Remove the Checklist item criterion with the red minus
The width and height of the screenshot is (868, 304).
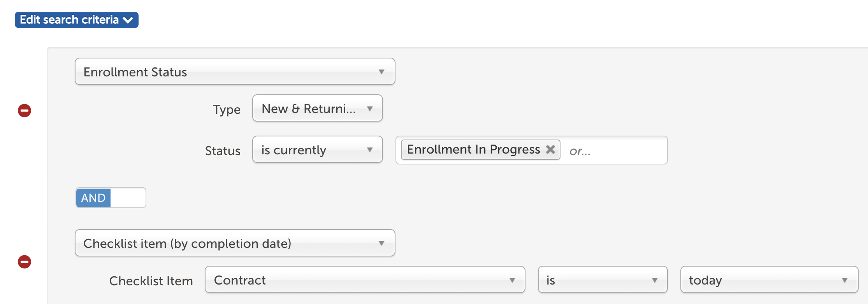[25, 262]
